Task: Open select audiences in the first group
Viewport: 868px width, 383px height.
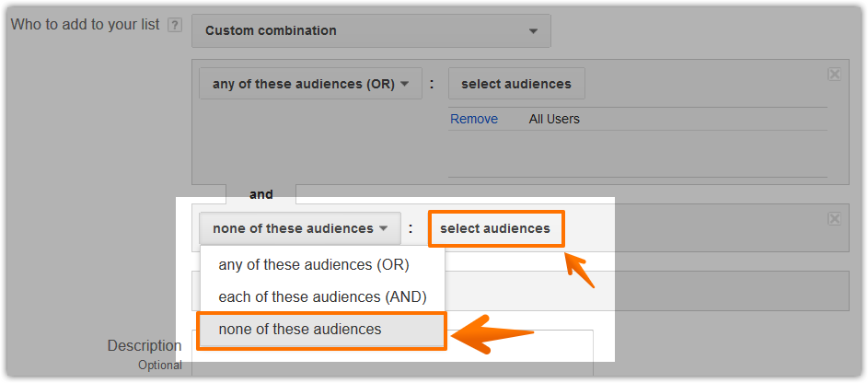Action: 516,84
